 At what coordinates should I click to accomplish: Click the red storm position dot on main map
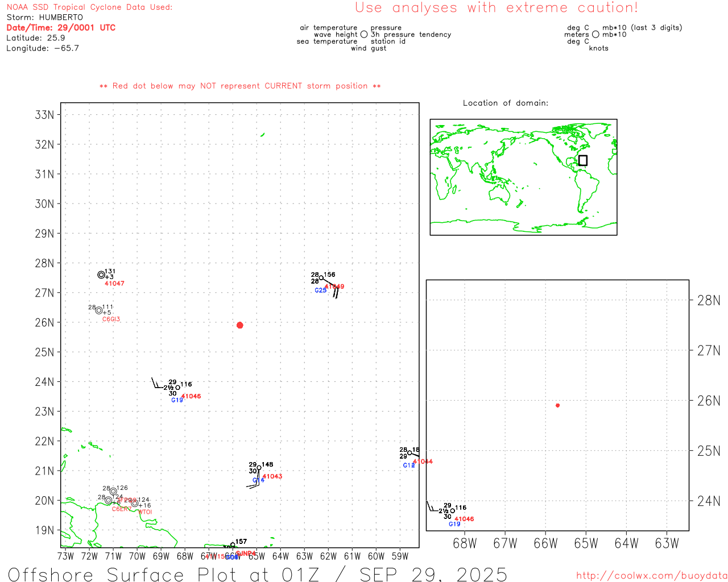[239, 325]
